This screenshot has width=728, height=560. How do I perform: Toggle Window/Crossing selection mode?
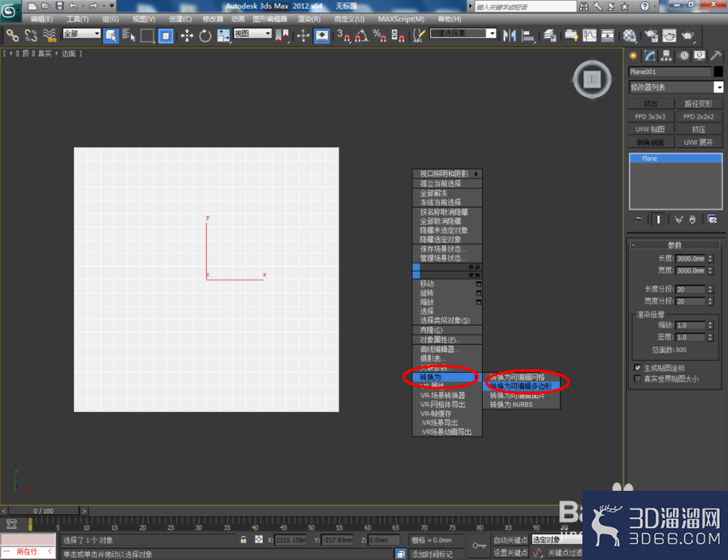point(166,35)
